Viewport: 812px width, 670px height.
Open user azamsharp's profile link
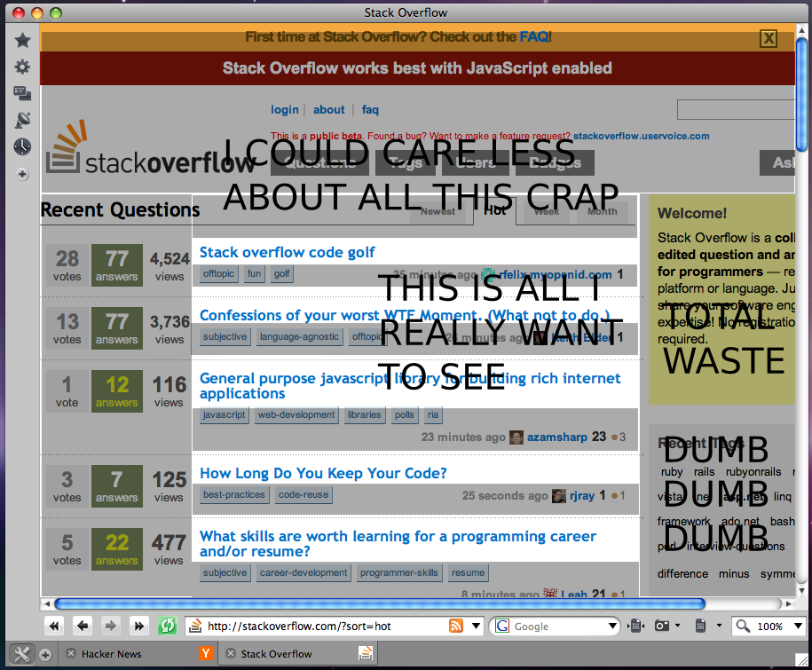[557, 437]
